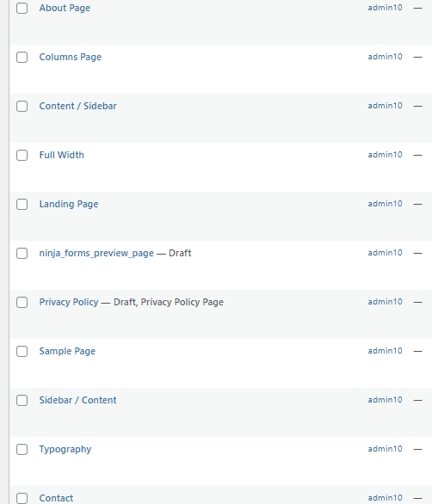
Task: Check the ninja_forms_preview_page checkbox
Action: [22, 253]
